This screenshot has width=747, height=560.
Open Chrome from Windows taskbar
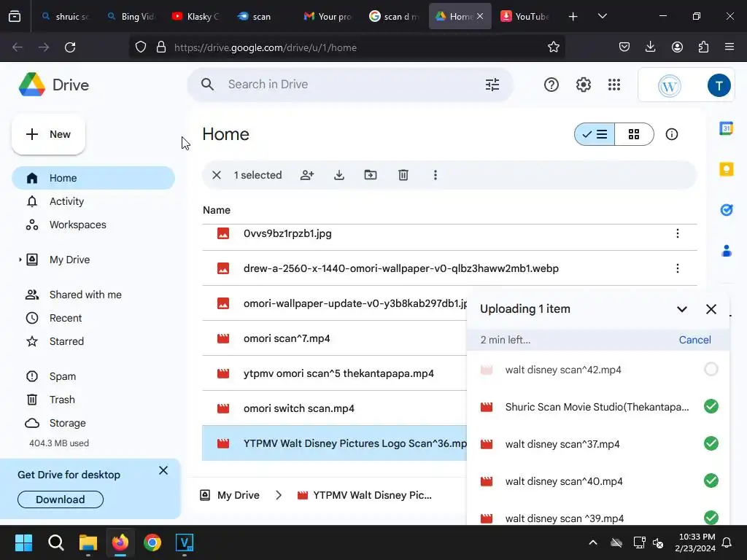point(152,542)
